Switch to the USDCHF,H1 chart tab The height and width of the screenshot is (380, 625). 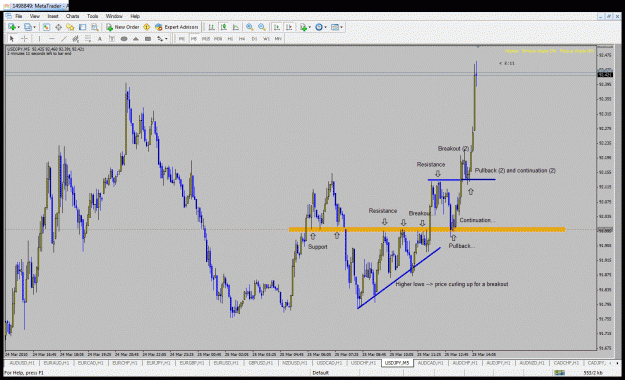[363, 363]
